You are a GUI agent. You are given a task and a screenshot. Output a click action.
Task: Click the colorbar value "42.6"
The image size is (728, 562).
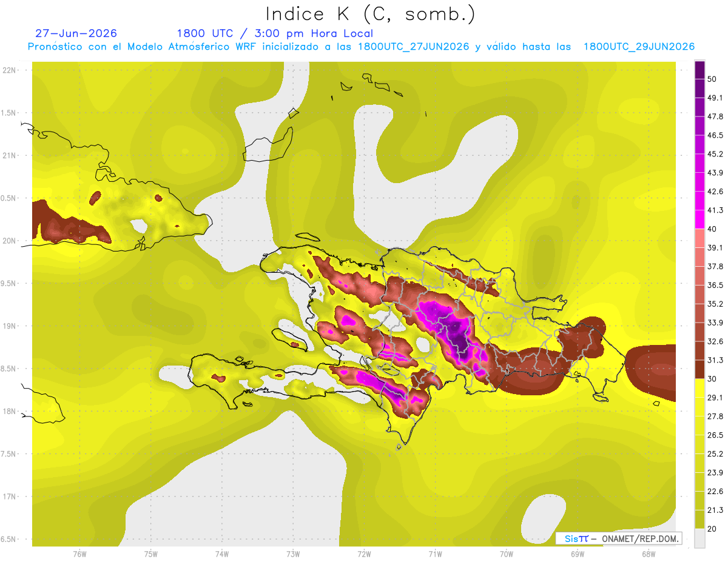click(716, 192)
